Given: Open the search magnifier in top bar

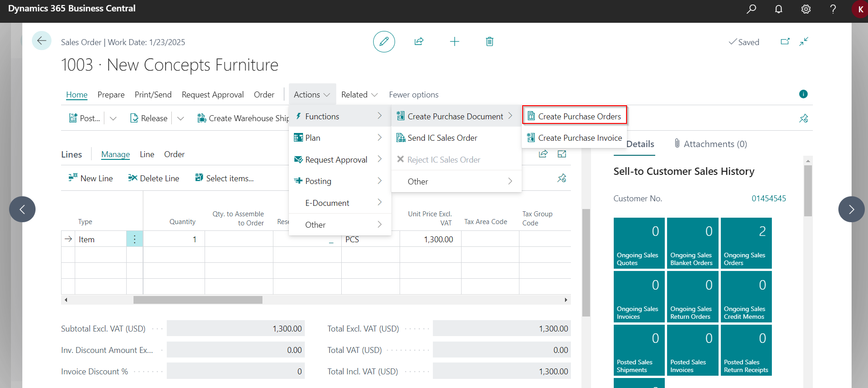Looking at the screenshot, I should pyautogui.click(x=751, y=9).
